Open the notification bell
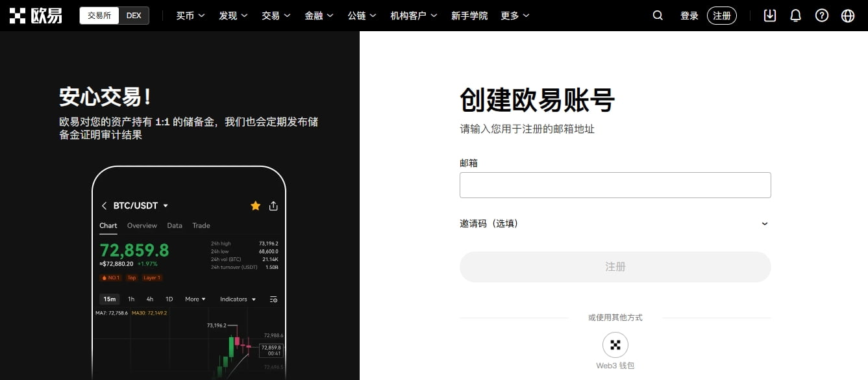The height and width of the screenshot is (380, 868). pos(795,15)
